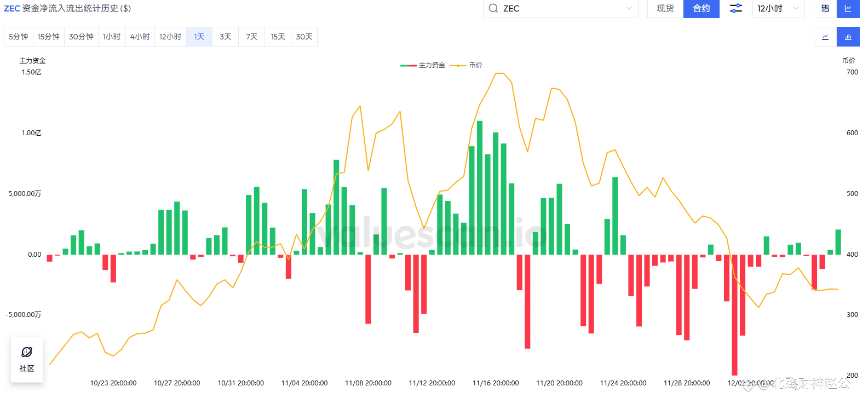Click the ZEC search input field
868x398 pixels.
(x=561, y=8)
